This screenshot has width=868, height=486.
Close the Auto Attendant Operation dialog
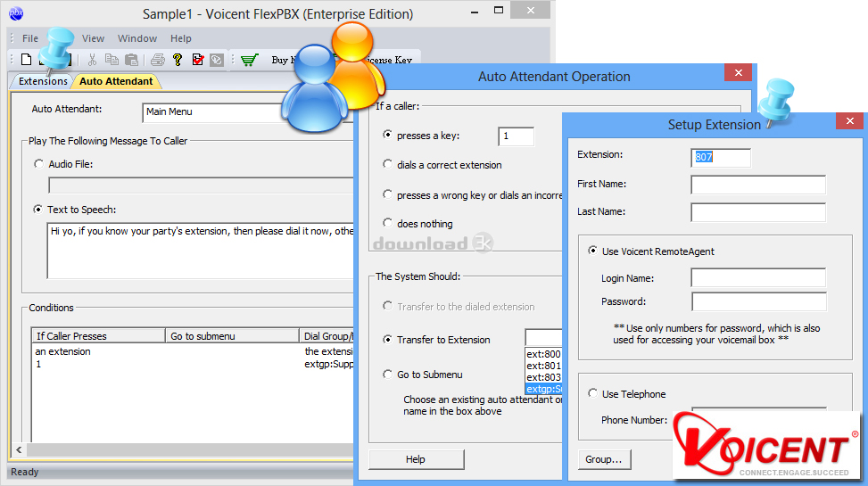(x=739, y=72)
